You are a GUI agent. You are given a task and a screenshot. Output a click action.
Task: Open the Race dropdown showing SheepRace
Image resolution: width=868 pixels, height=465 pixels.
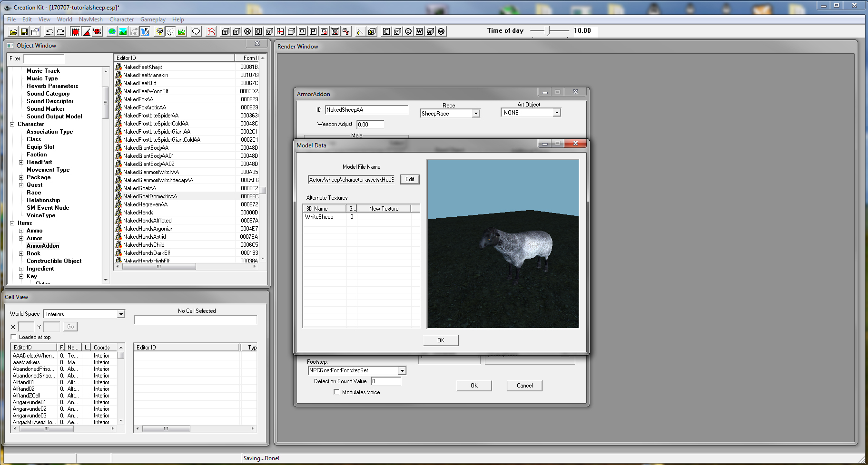coord(475,113)
